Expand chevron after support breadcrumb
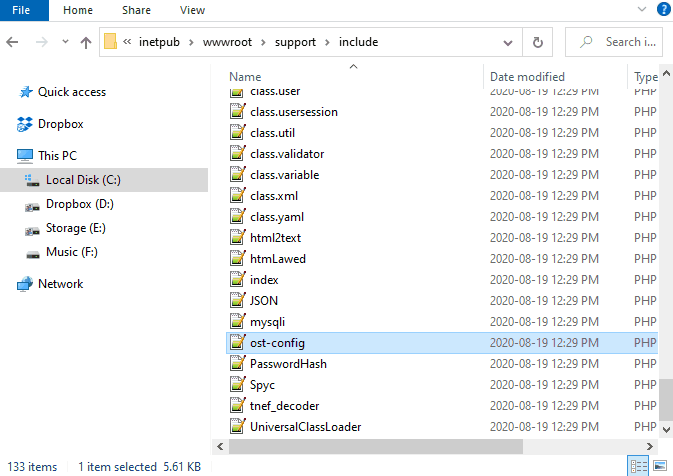Image resolution: width=673 pixels, height=476 pixels. (x=327, y=42)
